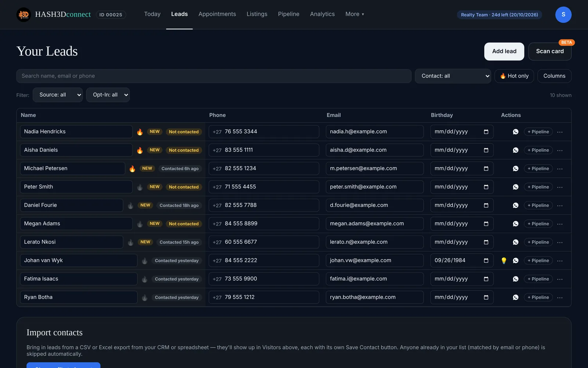
Task: Open WhatsApp chat for Aisha Daniels
Action: point(516,150)
